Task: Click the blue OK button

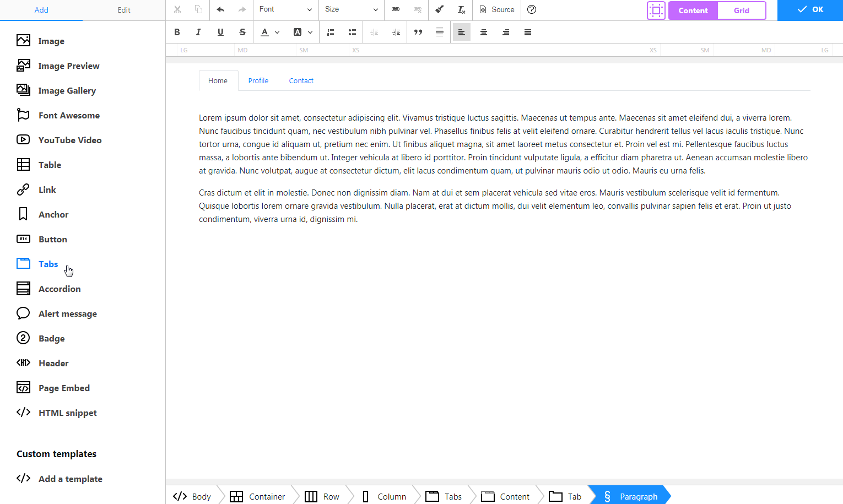Action: coord(810,10)
